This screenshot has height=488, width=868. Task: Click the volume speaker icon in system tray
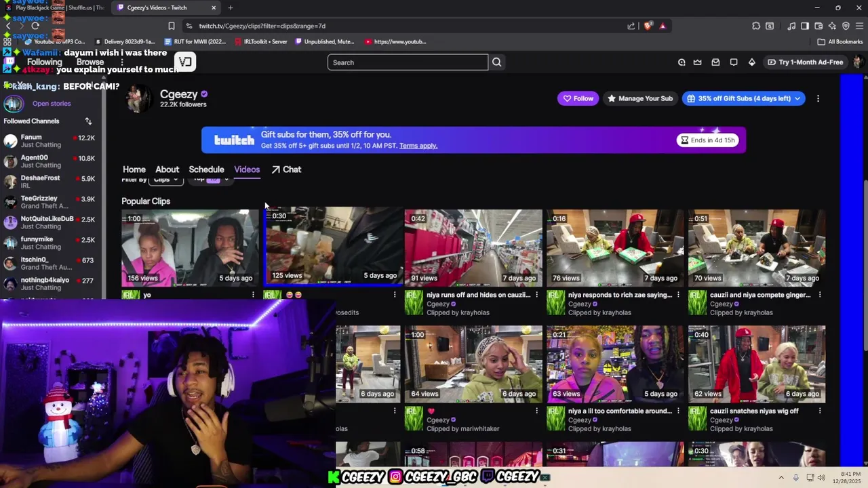coord(821,477)
